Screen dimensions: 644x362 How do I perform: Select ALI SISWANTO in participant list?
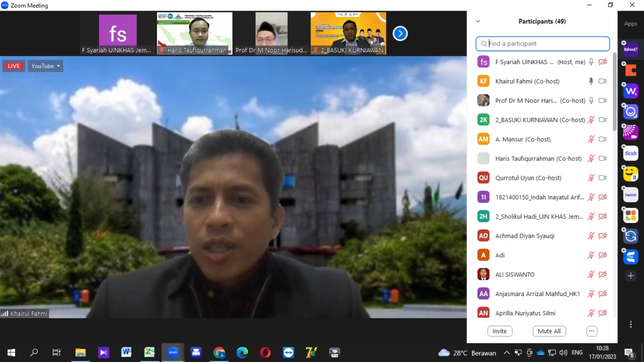tap(515, 274)
